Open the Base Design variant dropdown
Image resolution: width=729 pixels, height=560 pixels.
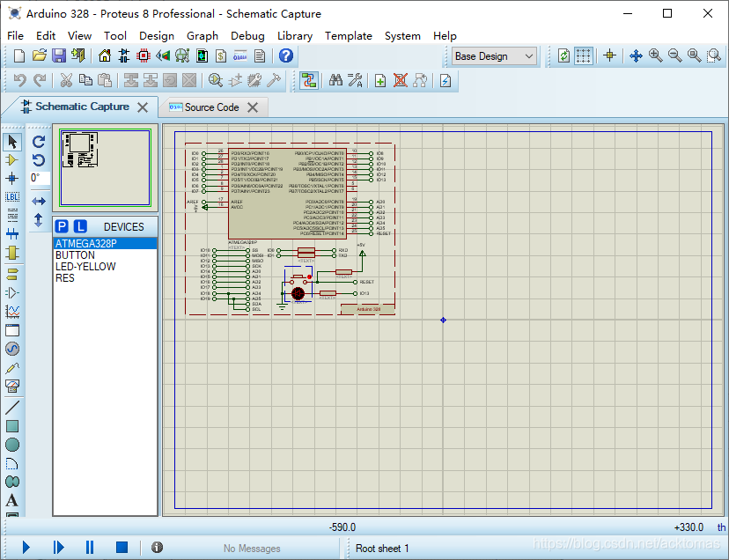click(x=494, y=56)
